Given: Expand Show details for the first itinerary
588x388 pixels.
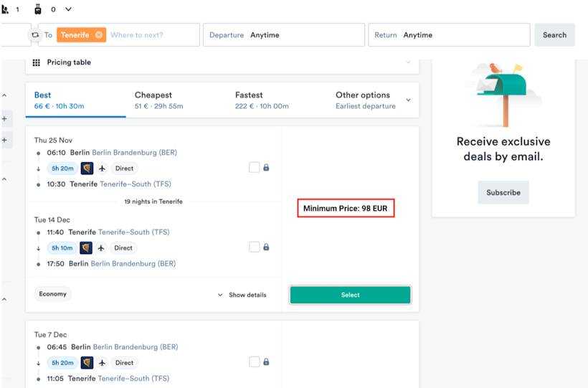Looking at the screenshot, I should [x=242, y=295].
